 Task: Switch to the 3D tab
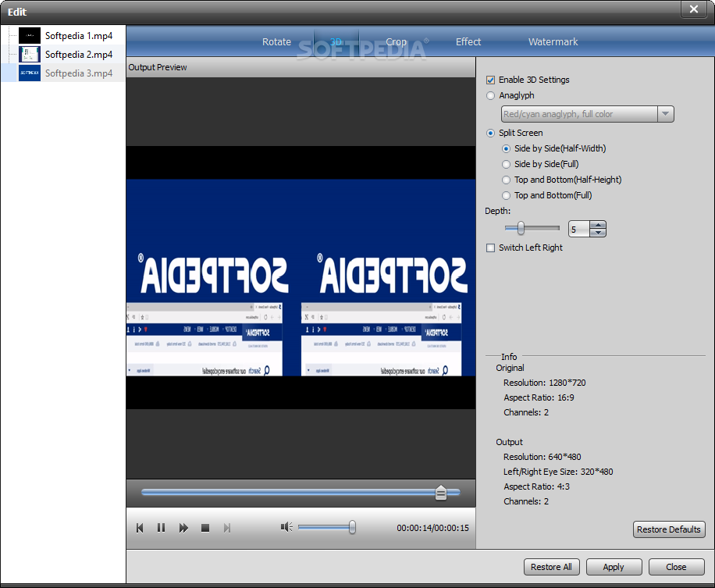(336, 41)
